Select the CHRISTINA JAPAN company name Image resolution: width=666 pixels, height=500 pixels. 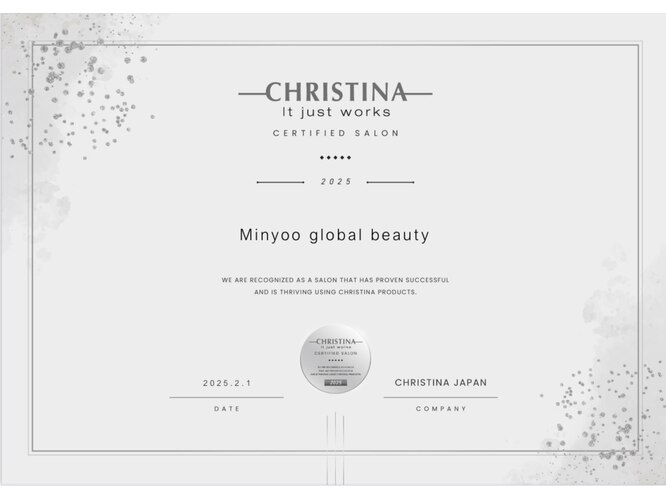click(441, 383)
